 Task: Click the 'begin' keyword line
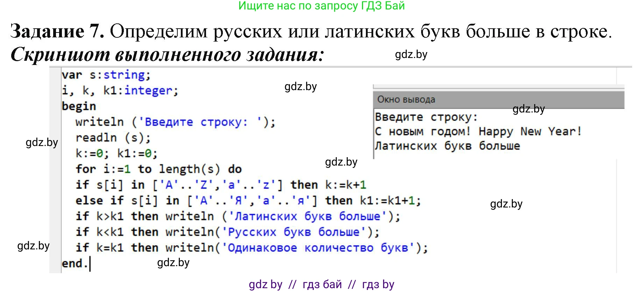[79, 106]
